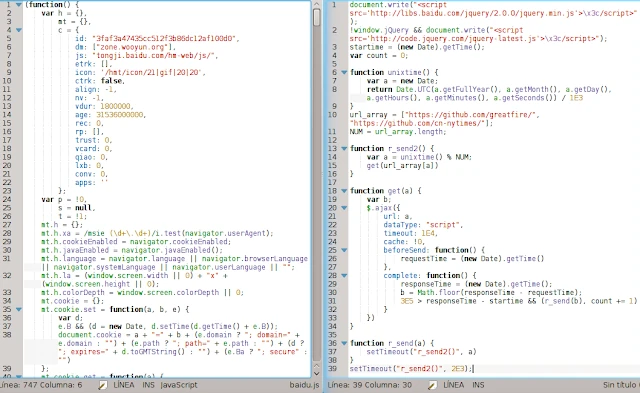This screenshot has width=640, height=393.
Task: Collapse mt.cookie.set function fold at line 35
Action: [18, 309]
